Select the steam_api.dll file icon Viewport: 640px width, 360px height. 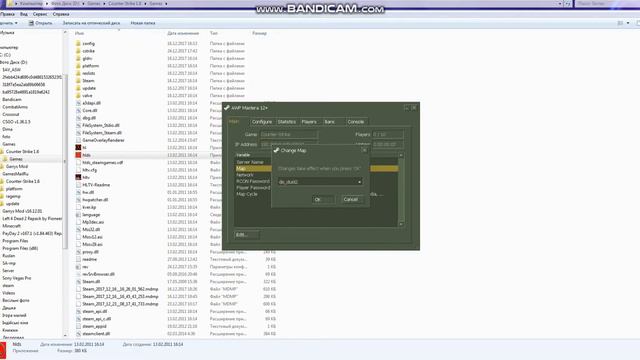(x=78, y=311)
